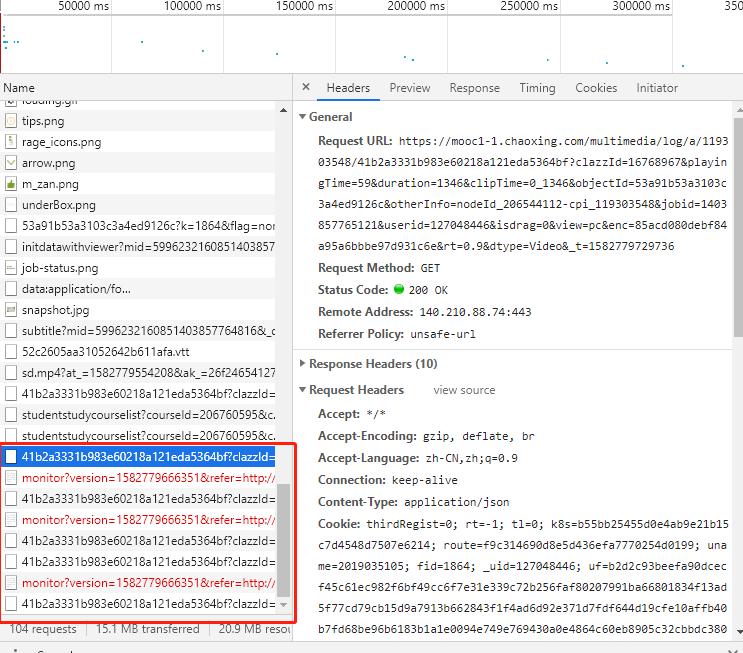Click the request list vertical scrollbar thumb
The width and height of the screenshot is (743, 653).
coord(284,540)
